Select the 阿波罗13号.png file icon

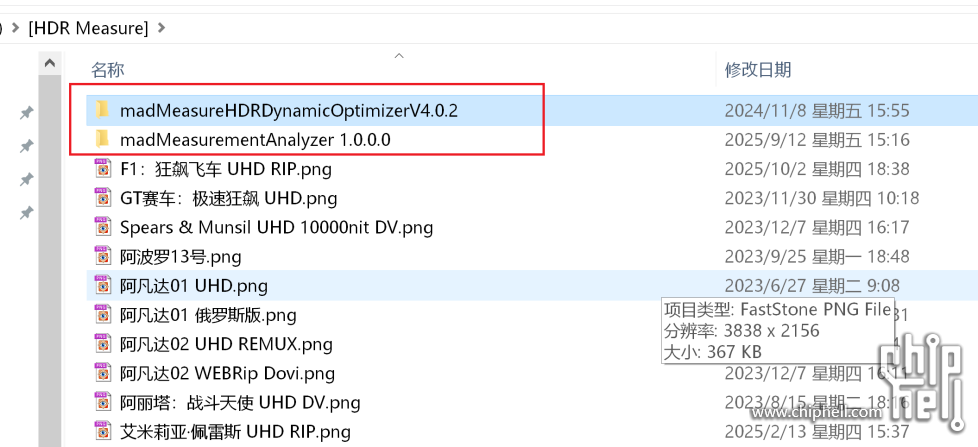pyautogui.click(x=102, y=256)
